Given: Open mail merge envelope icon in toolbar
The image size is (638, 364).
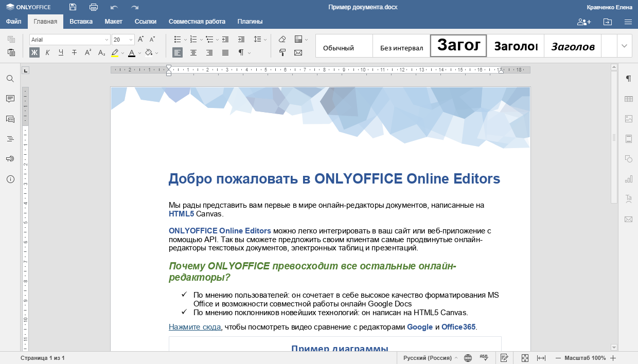Looking at the screenshot, I should [298, 52].
